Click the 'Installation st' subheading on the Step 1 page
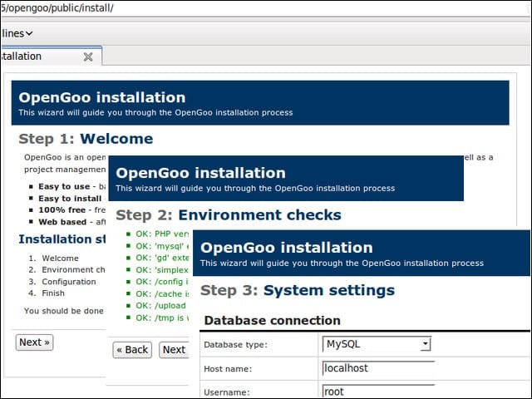Screen dimensions: 532x399 point(62,239)
